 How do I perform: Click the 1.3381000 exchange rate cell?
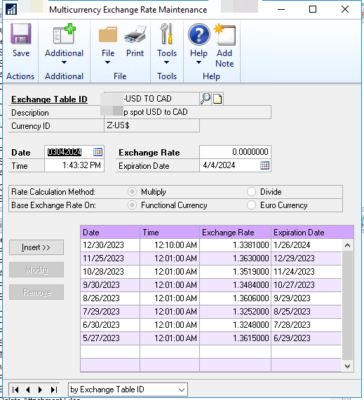pyautogui.click(x=235, y=245)
